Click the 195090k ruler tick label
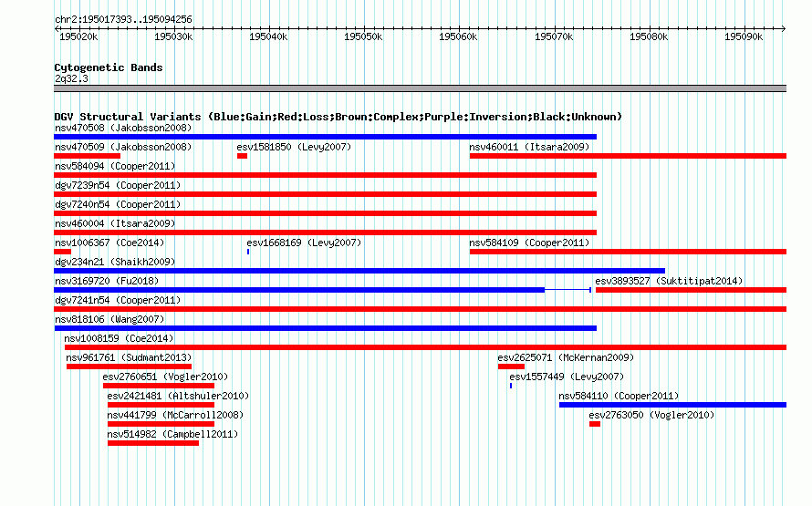 coord(744,36)
